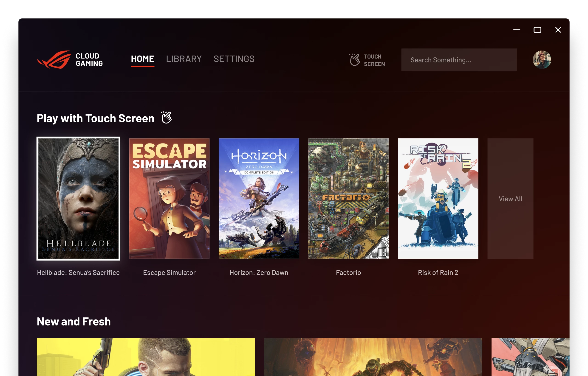Open the yellow Cyberpunk banner under New and Fresh
This screenshot has width=588, height=376.
tap(146, 357)
